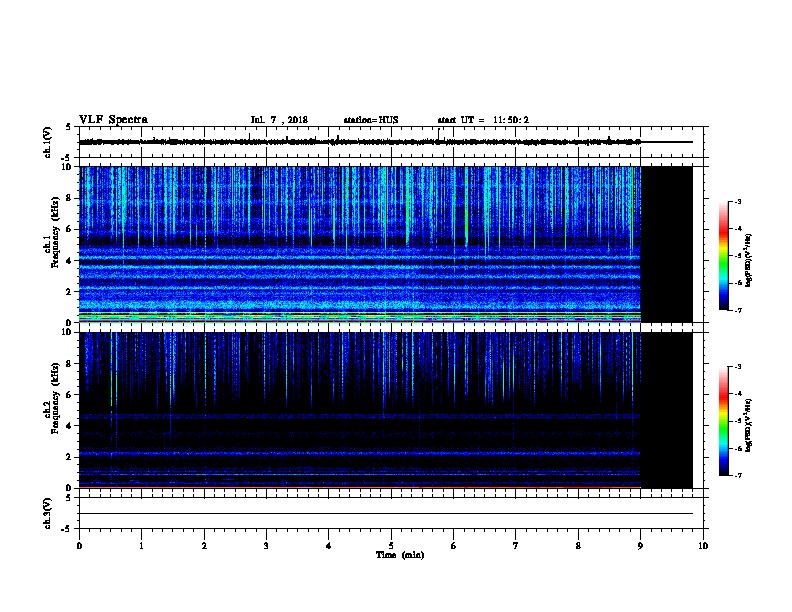
Task: Click the black no-data block in ch.2 spectrogram
Action: pyautogui.click(x=667, y=410)
